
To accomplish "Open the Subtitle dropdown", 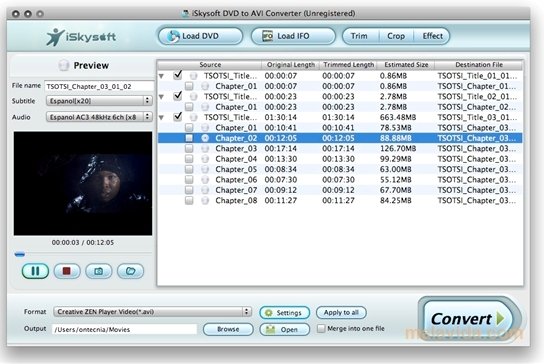I will click(99, 101).
